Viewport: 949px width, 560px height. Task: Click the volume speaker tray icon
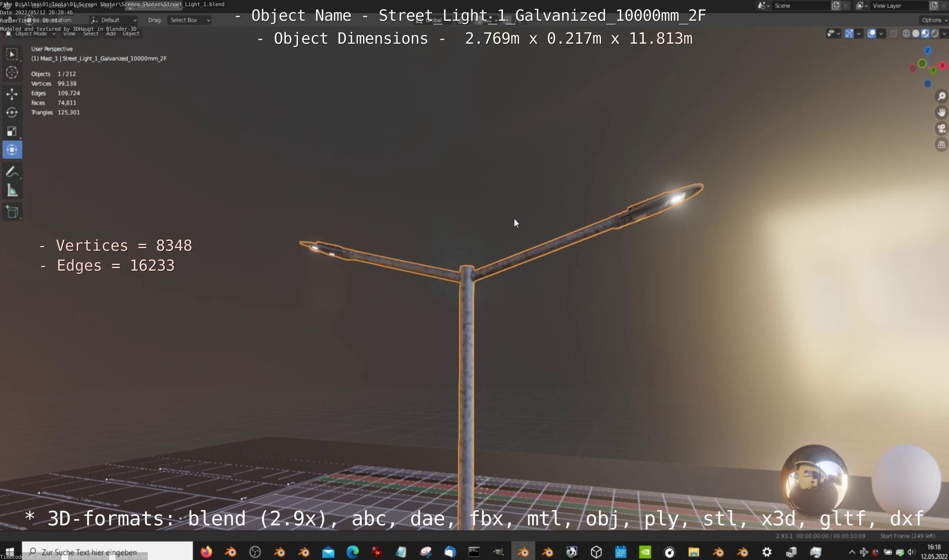[911, 552]
